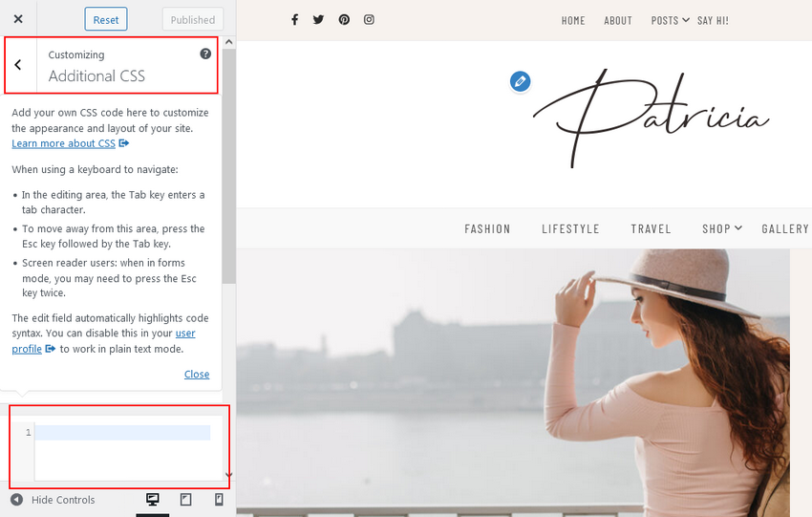Image resolution: width=812 pixels, height=517 pixels.
Task: Switch to tablet preview device icon
Action: pos(186,500)
